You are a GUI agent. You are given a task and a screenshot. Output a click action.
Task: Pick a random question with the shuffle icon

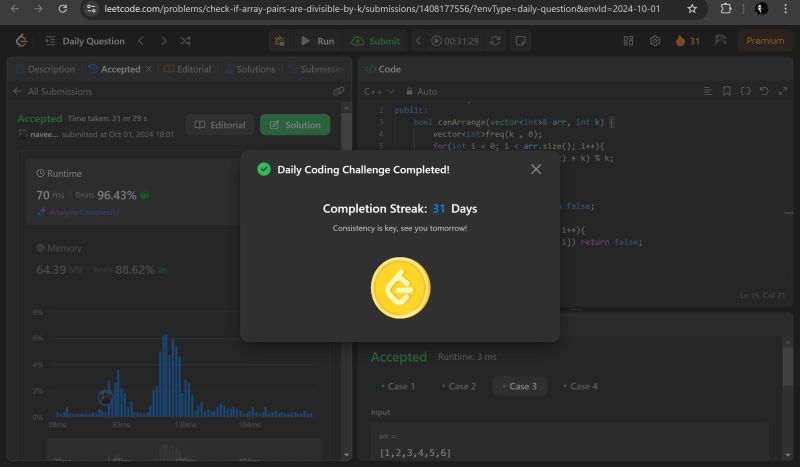185,41
